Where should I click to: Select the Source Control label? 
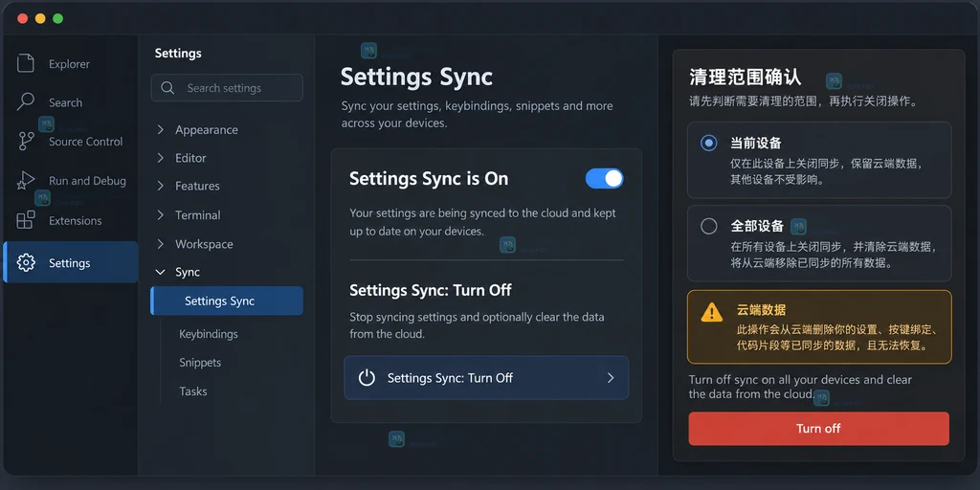pos(85,142)
